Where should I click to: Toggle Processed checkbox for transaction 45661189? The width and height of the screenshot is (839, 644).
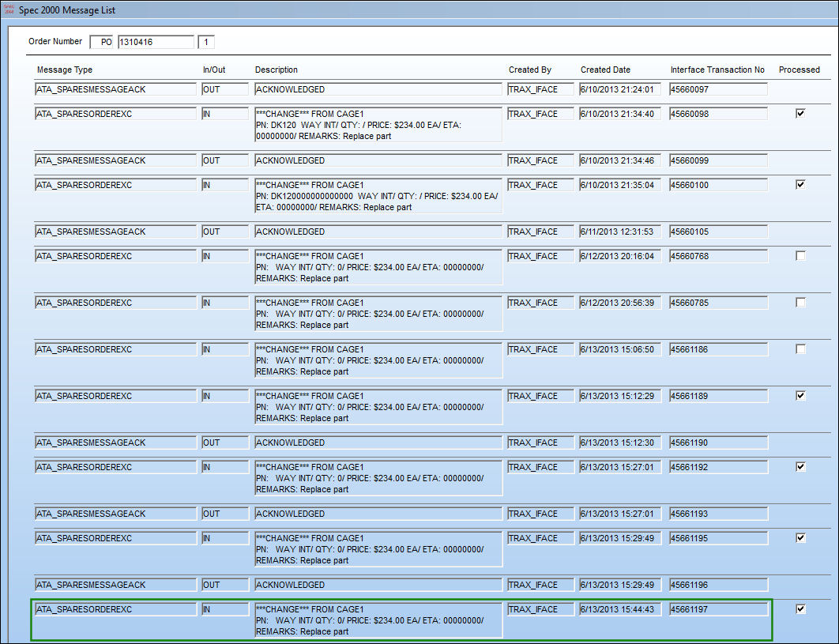800,396
